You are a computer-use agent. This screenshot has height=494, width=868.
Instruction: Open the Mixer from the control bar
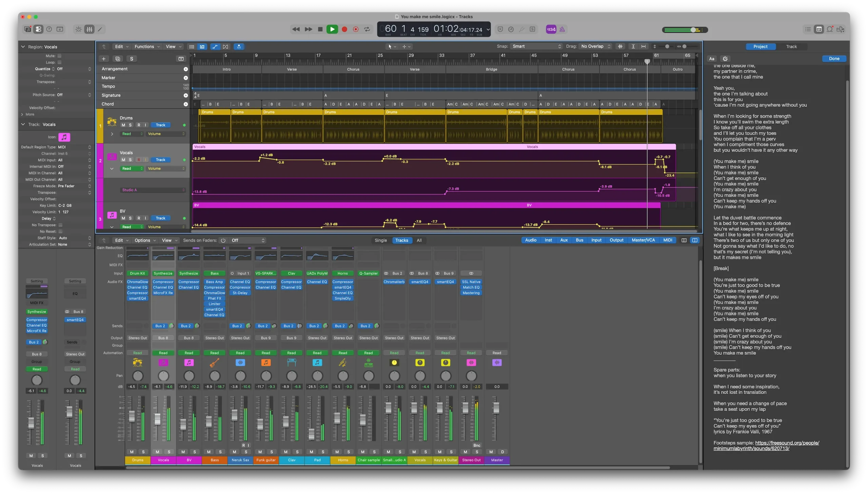click(89, 29)
